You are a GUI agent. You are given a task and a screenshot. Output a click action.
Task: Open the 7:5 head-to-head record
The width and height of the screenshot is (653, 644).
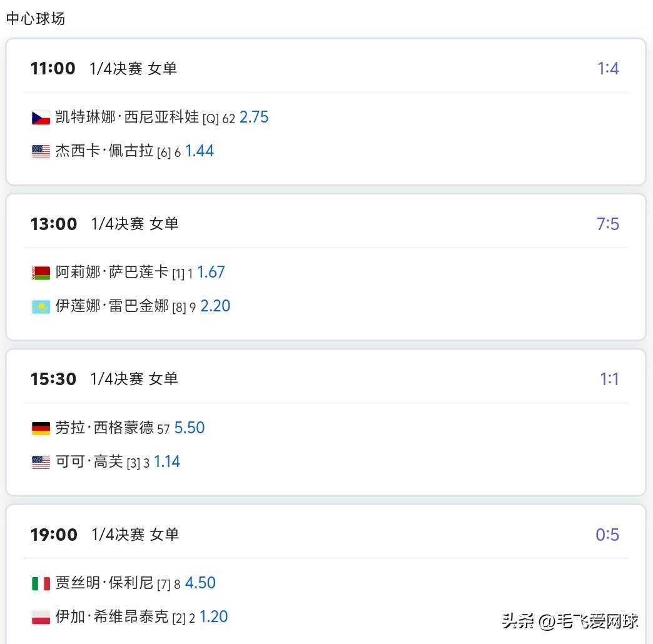pyautogui.click(x=608, y=224)
